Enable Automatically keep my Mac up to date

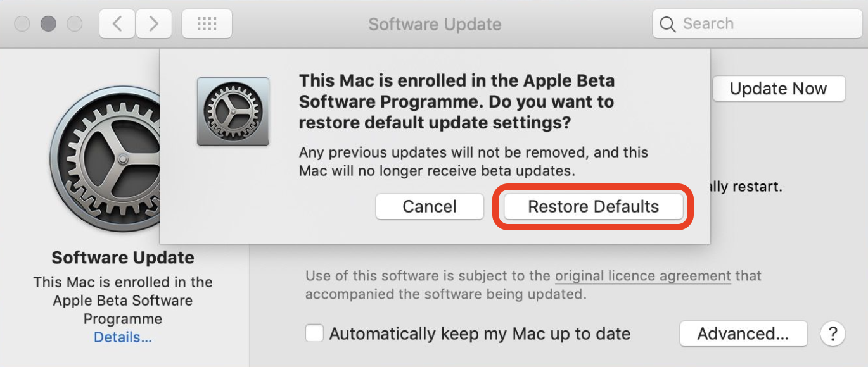[x=315, y=333]
